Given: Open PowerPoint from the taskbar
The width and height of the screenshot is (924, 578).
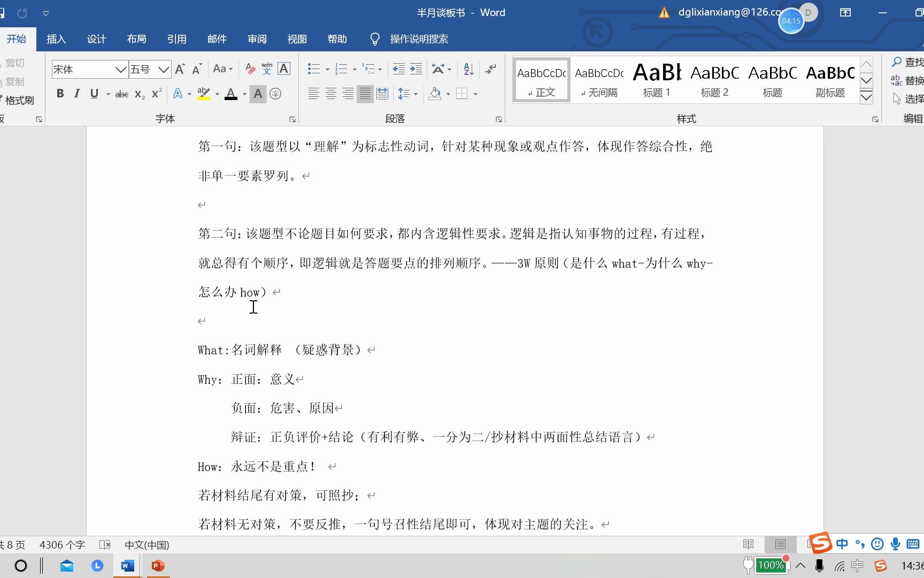Looking at the screenshot, I should pos(158,566).
